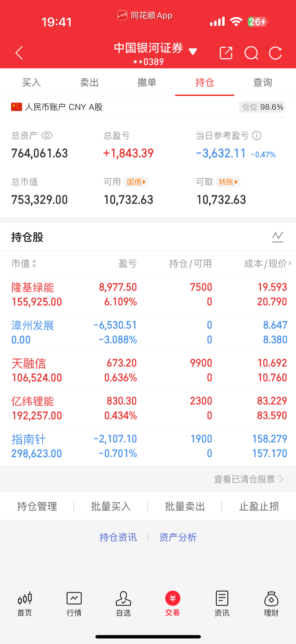Expand the 中国银河证券 account dropdown arrow
Viewport: 296px width, 644px height.
[x=193, y=51]
